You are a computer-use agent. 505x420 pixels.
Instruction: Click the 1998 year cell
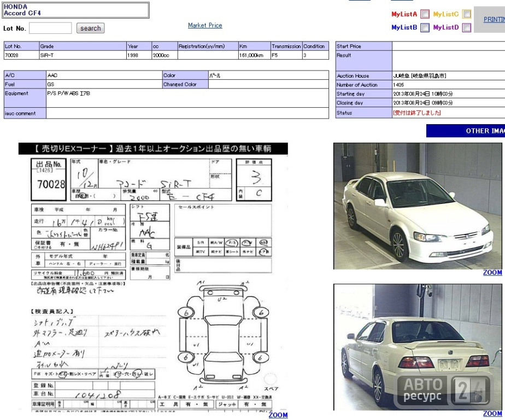point(139,55)
